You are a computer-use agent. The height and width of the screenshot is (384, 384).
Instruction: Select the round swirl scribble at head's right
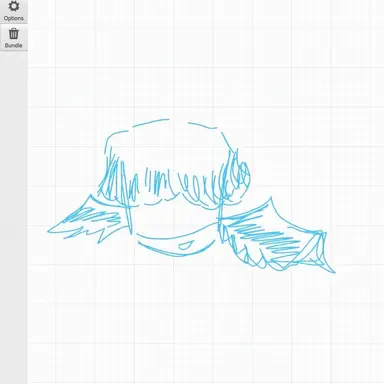click(x=240, y=173)
